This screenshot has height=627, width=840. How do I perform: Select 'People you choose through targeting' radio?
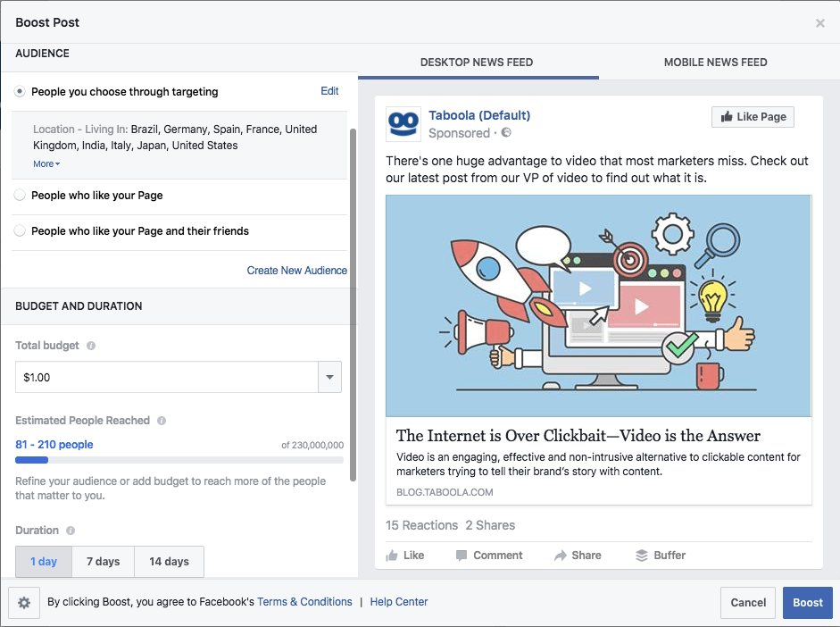point(20,91)
